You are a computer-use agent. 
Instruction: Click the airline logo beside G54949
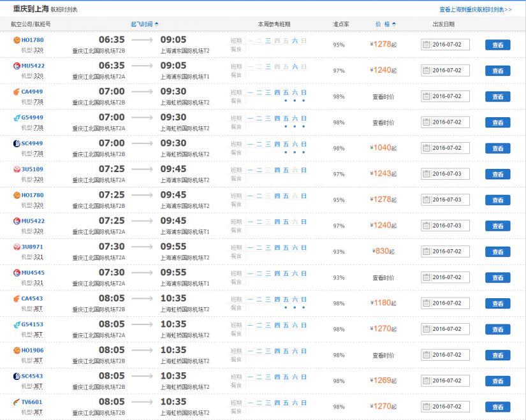click(17, 118)
